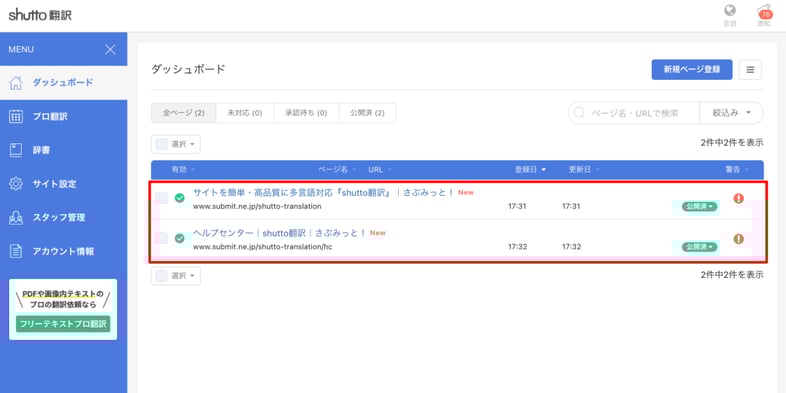
Task: Toggle green enabled check on ヘルプセンター row
Action: [x=179, y=239]
